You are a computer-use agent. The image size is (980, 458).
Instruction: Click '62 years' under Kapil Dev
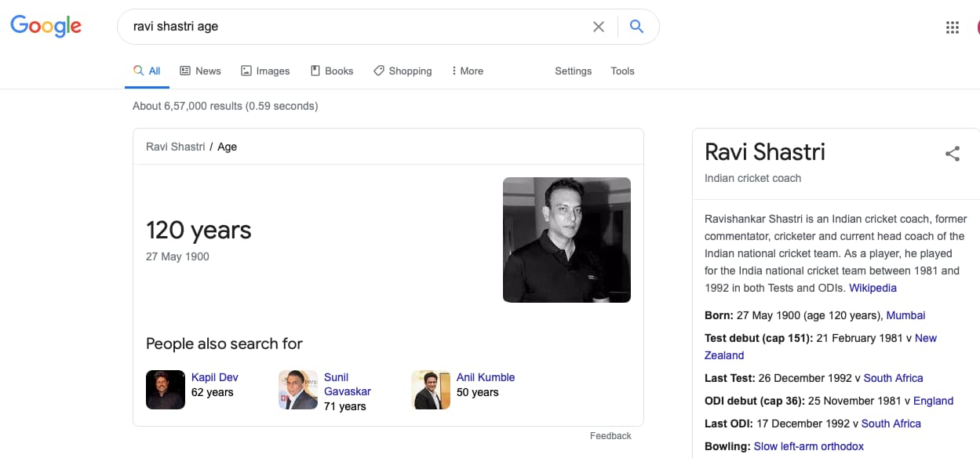click(213, 392)
